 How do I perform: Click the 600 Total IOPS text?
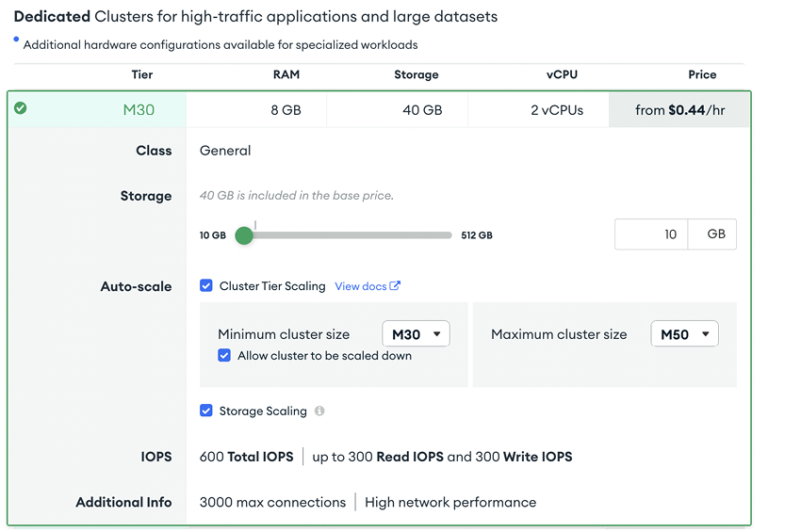247,457
